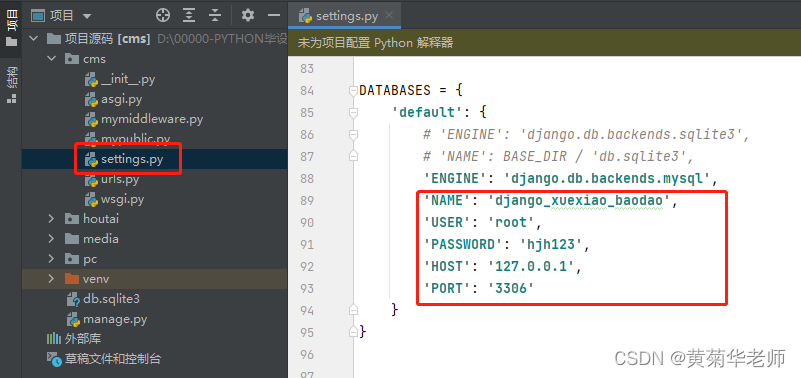Click 'django_xuexiao_baodao' database name text

coord(579,201)
